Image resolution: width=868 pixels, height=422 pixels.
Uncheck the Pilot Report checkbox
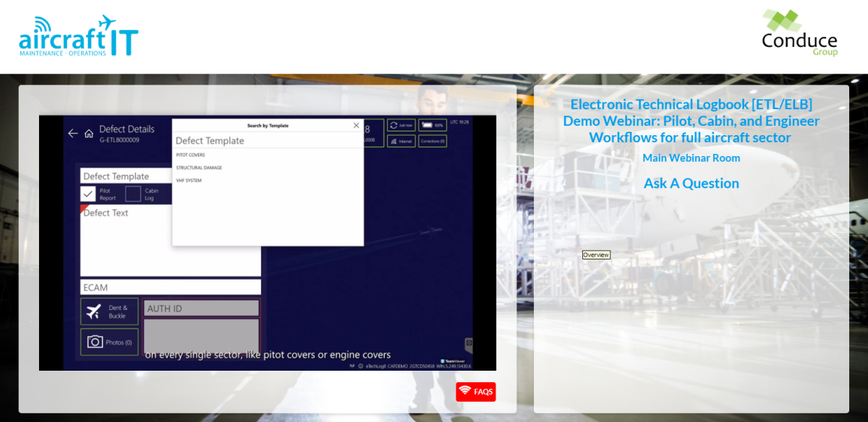(x=88, y=194)
